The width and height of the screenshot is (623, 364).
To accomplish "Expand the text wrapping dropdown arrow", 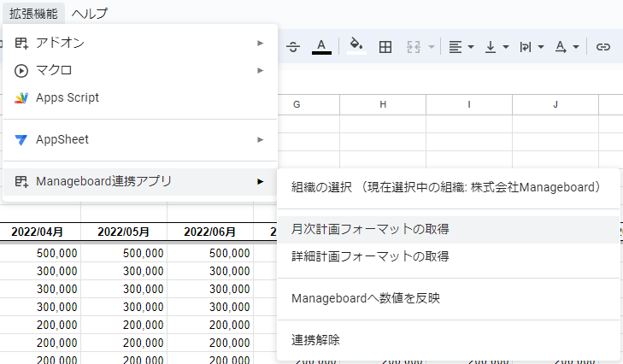I will coord(541,47).
